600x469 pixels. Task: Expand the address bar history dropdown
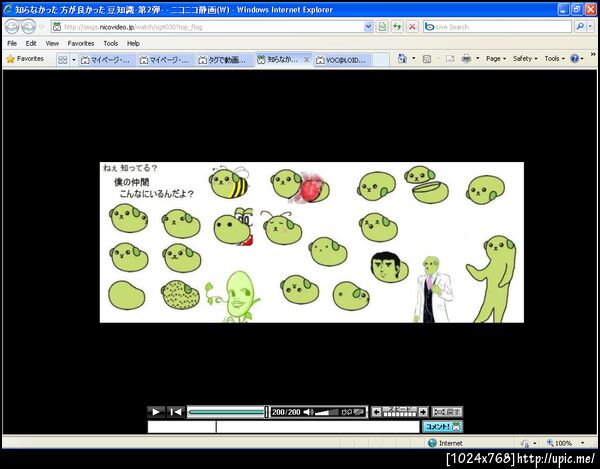368,27
